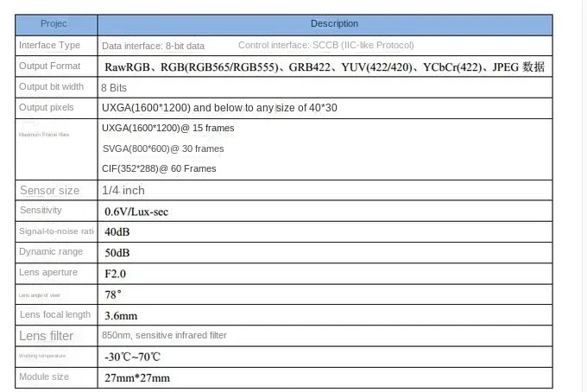Select the 'Interface Type' row label
The height and width of the screenshot is (392, 587).
click(x=49, y=45)
